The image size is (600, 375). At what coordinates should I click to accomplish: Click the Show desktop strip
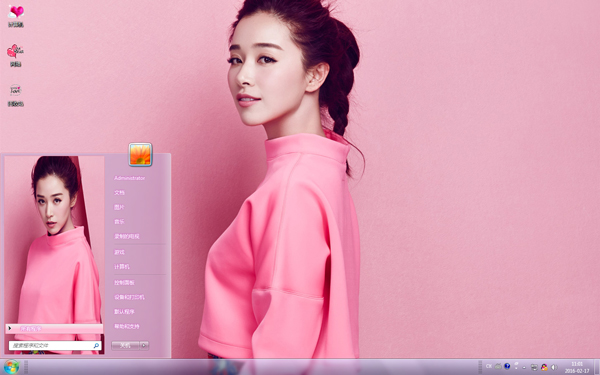(x=597, y=367)
